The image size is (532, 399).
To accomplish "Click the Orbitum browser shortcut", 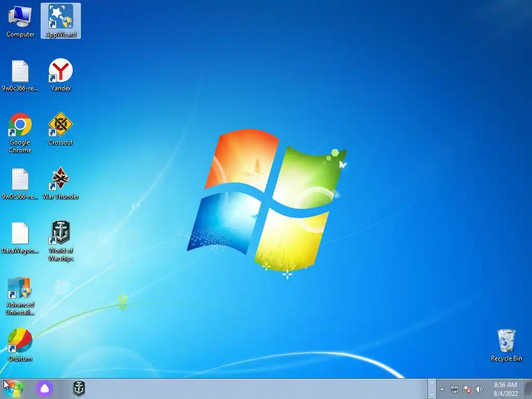I will 20,345.
